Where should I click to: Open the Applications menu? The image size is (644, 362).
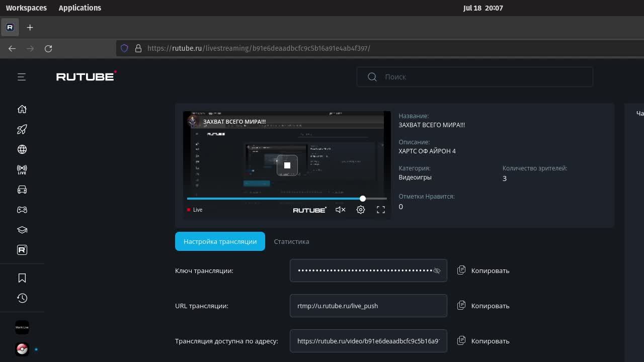80,8
